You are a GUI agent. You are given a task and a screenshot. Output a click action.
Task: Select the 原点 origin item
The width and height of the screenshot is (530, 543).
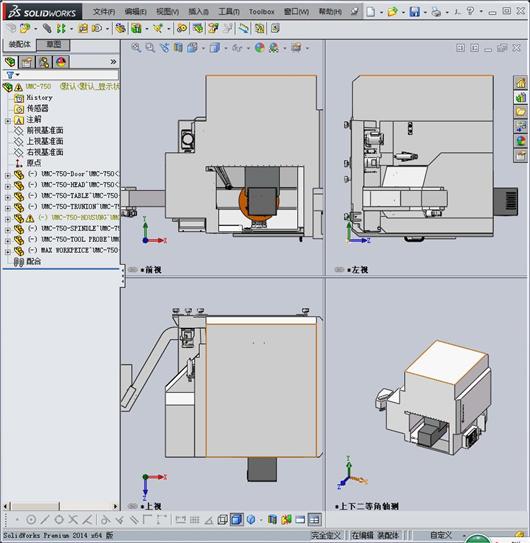tap(34, 163)
